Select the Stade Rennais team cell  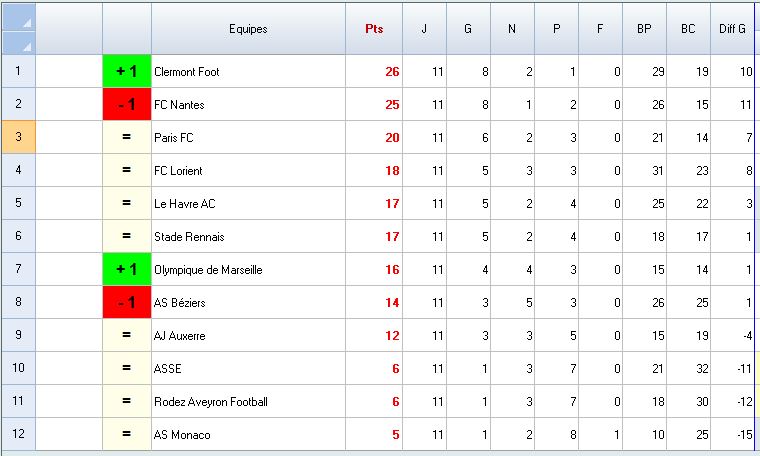[x=248, y=236]
